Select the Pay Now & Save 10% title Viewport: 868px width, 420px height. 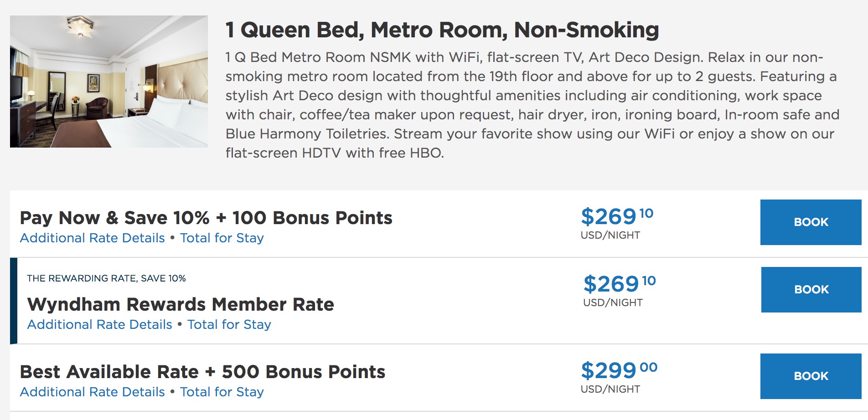pos(206,218)
